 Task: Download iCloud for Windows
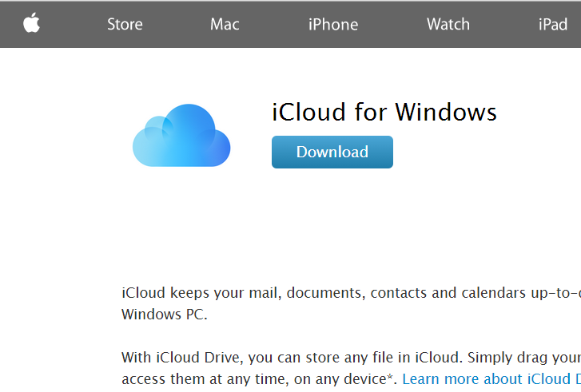tap(332, 152)
